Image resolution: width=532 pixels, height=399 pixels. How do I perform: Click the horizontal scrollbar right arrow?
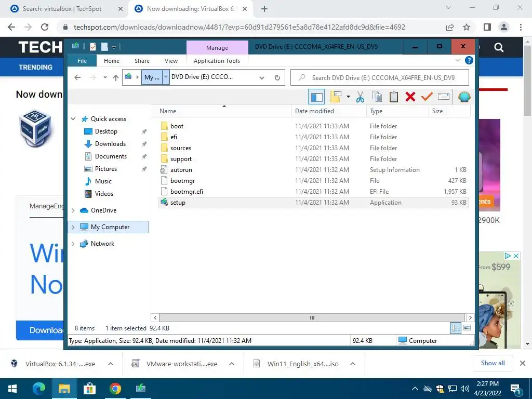click(x=470, y=317)
